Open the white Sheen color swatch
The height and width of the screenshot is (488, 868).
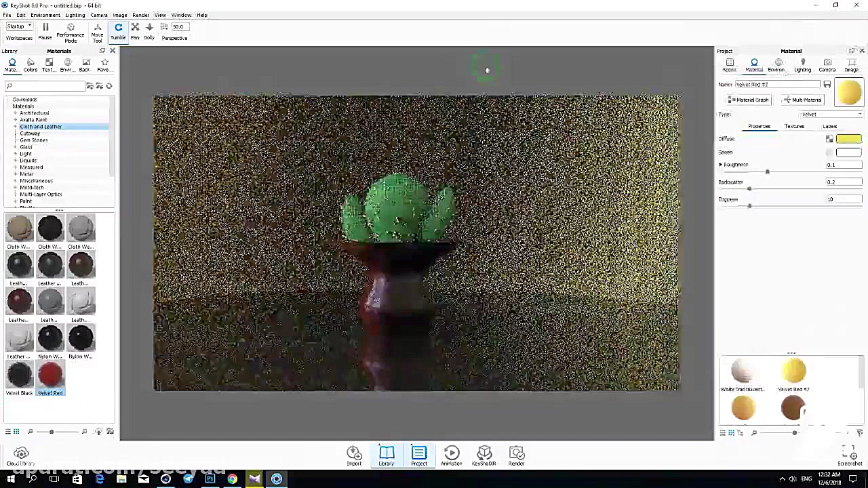click(x=848, y=152)
